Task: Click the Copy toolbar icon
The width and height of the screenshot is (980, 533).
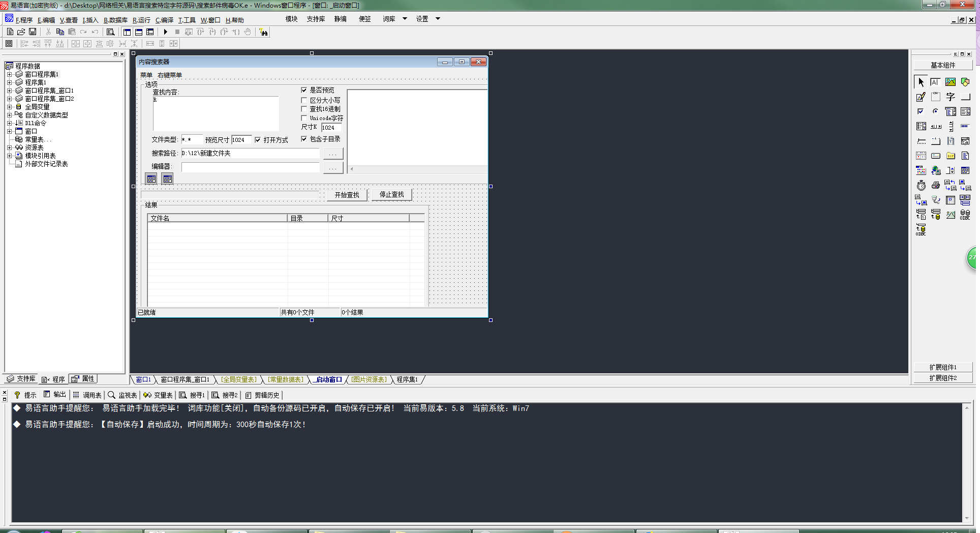Action: (60, 32)
